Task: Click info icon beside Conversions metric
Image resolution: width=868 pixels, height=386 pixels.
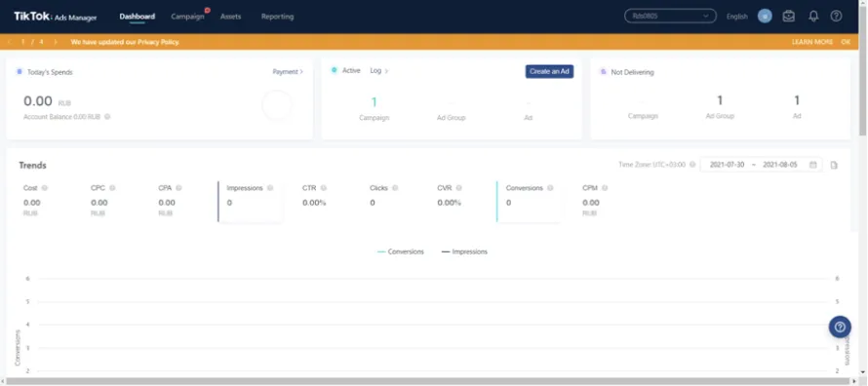Action: 550,188
